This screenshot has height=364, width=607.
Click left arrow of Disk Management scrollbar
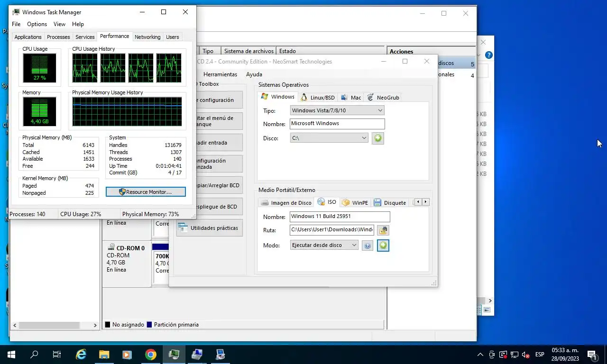click(14, 326)
